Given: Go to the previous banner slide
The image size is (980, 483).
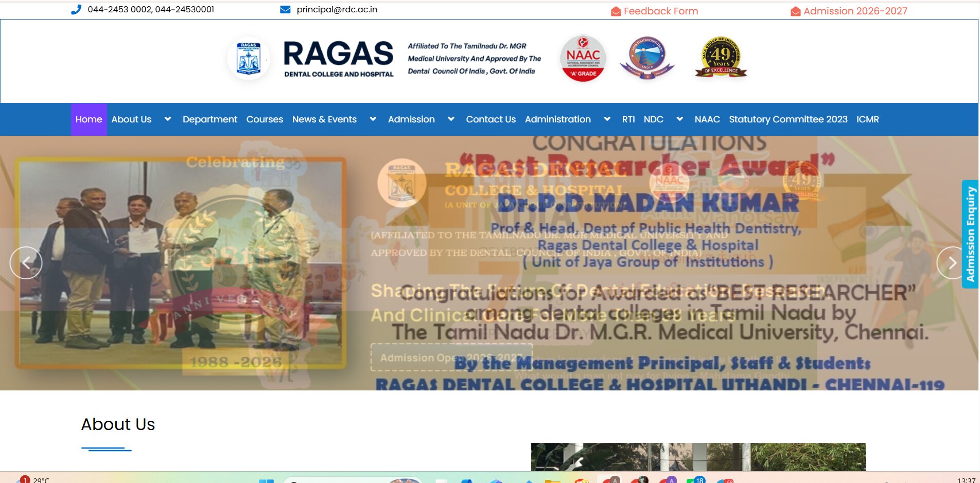Looking at the screenshot, I should click(26, 263).
